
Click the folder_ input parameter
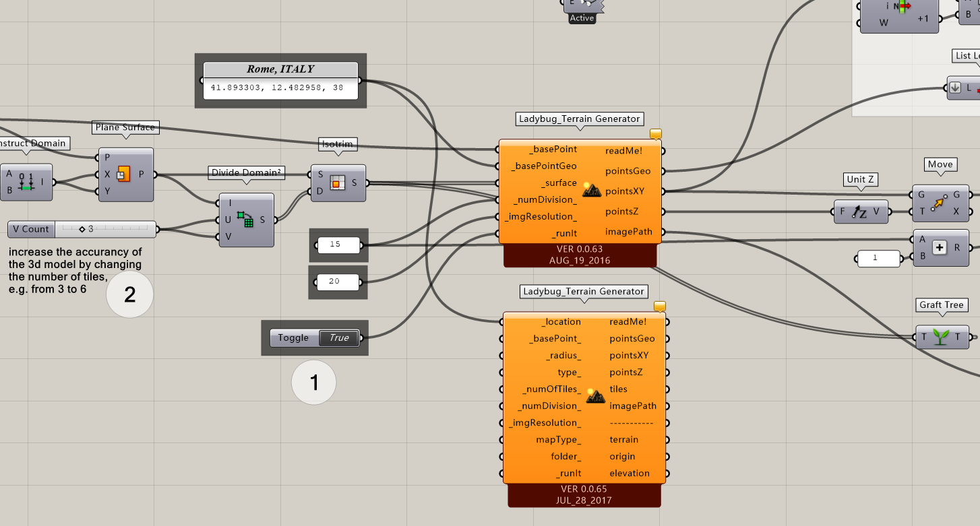565,457
